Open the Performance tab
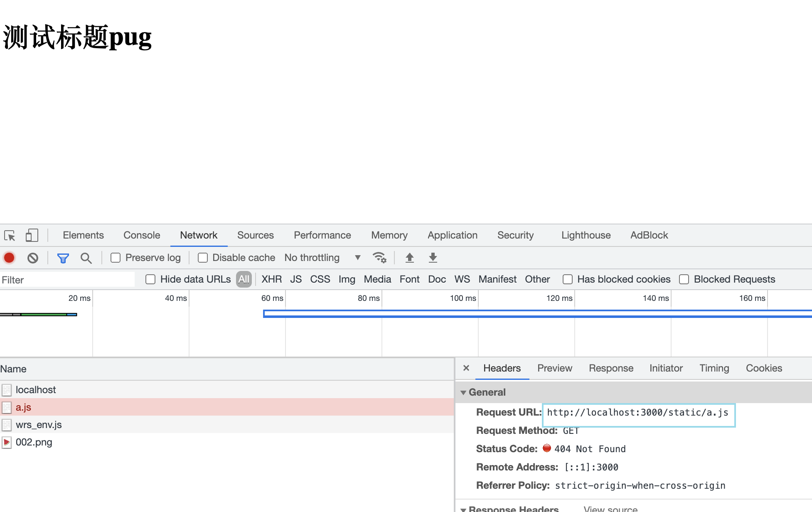The image size is (812, 512). click(x=322, y=235)
